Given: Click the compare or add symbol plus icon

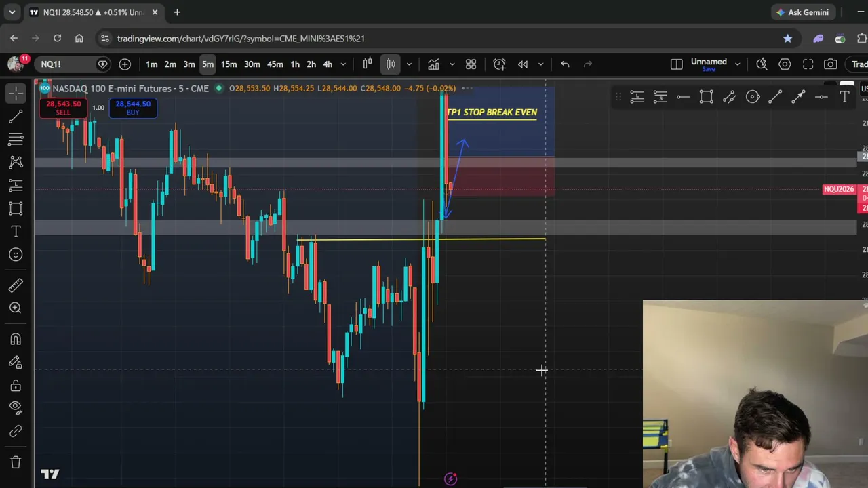Looking at the screenshot, I should (x=125, y=64).
